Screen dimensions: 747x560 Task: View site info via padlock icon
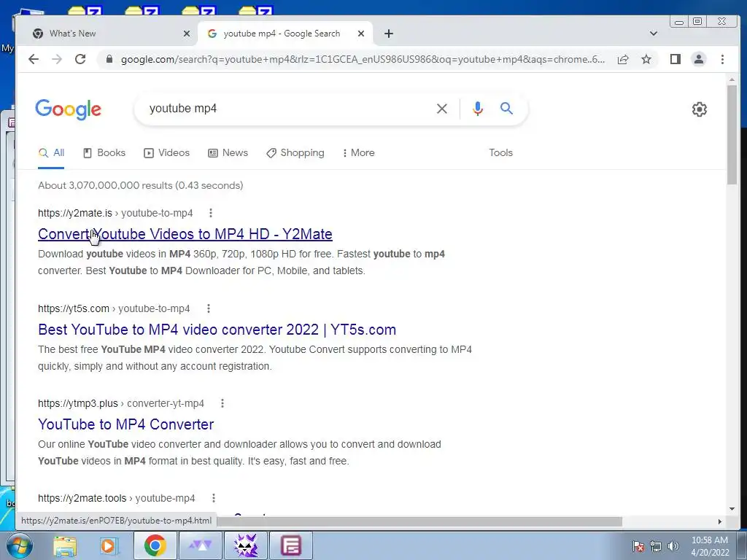point(109,59)
